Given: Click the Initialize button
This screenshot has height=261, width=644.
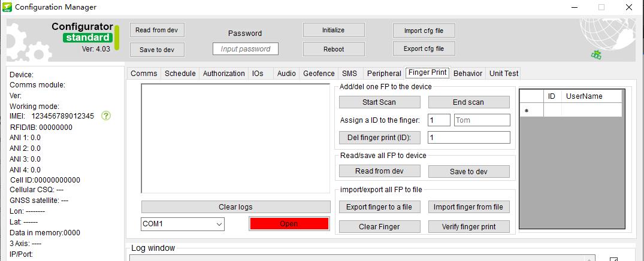Looking at the screenshot, I should pos(334,30).
